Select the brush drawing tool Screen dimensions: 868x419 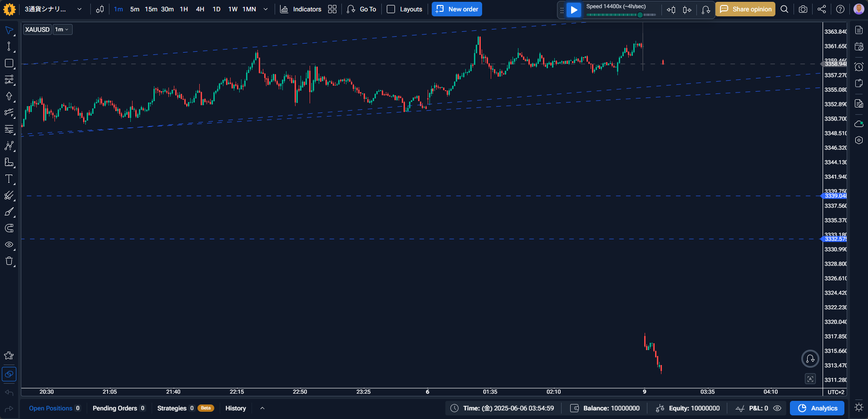pos(9,212)
